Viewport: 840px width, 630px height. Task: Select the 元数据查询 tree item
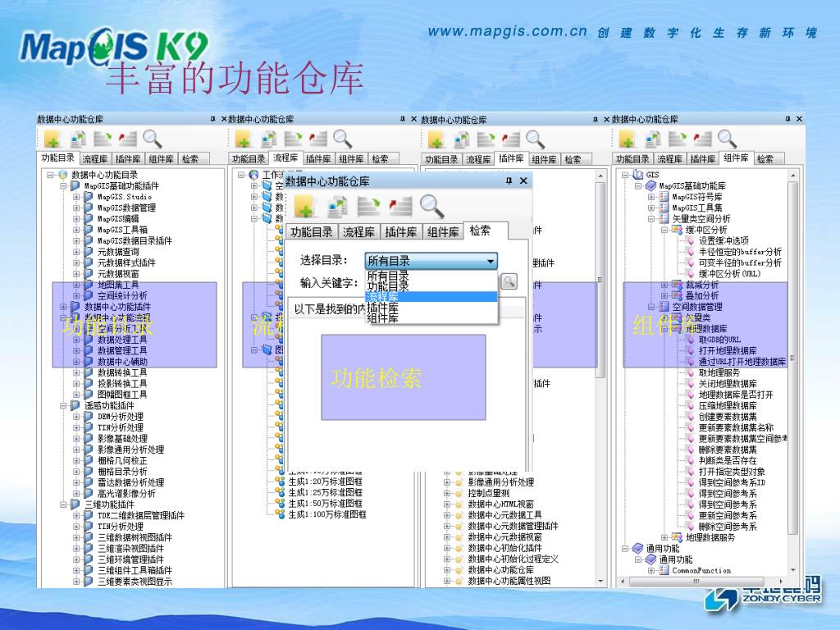coord(118,252)
